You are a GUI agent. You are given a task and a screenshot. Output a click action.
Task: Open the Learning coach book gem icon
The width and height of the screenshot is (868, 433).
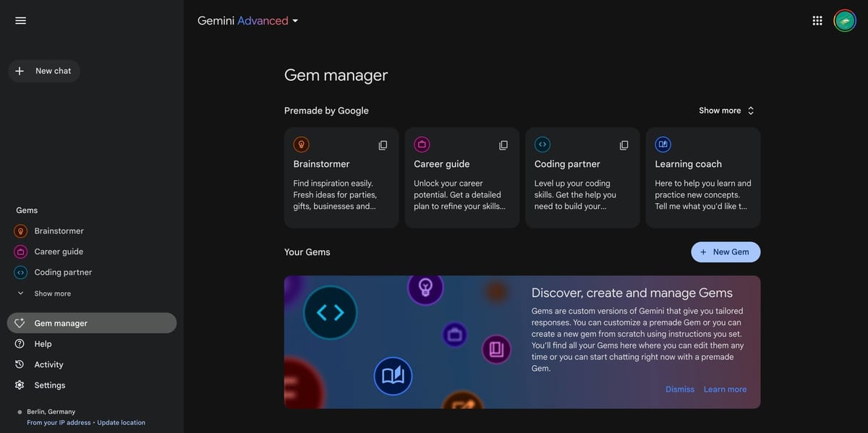pyautogui.click(x=663, y=144)
